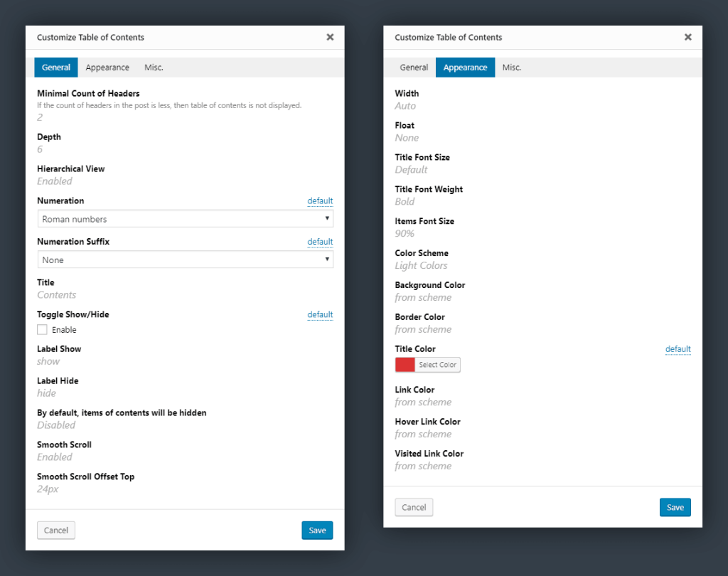
Task: Switch to the Appearance tab in left dialog
Action: [107, 67]
